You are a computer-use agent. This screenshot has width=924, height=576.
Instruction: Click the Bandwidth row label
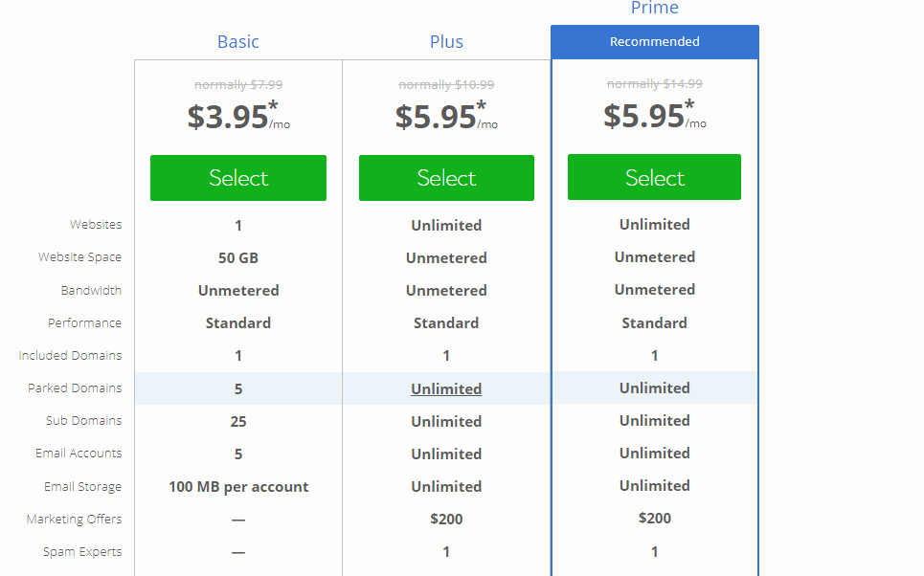[x=91, y=290]
